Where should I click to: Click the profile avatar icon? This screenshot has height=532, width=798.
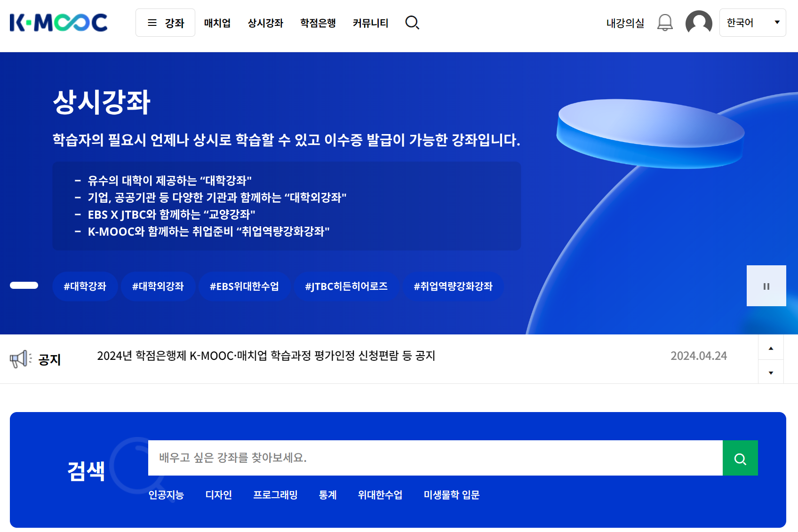(698, 22)
